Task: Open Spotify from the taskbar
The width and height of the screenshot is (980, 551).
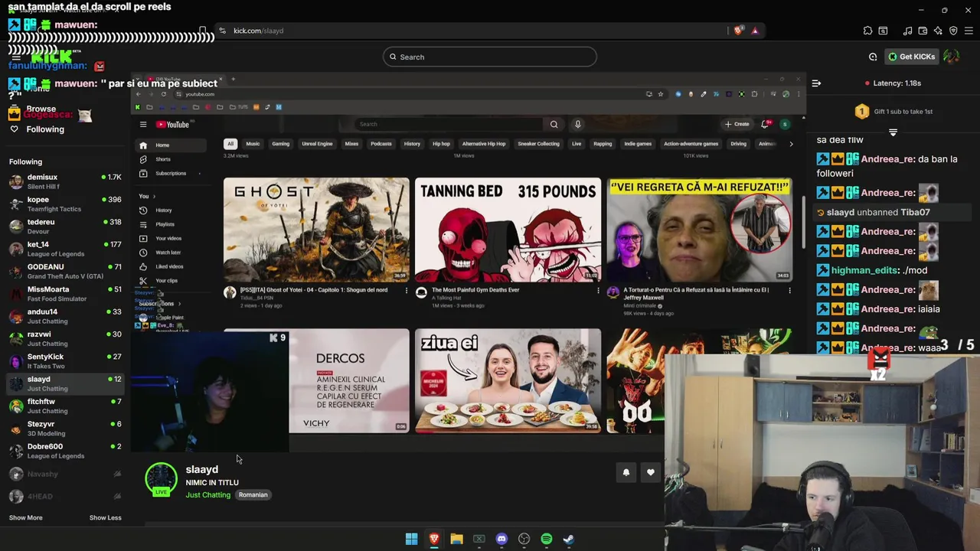Action: pos(547,539)
